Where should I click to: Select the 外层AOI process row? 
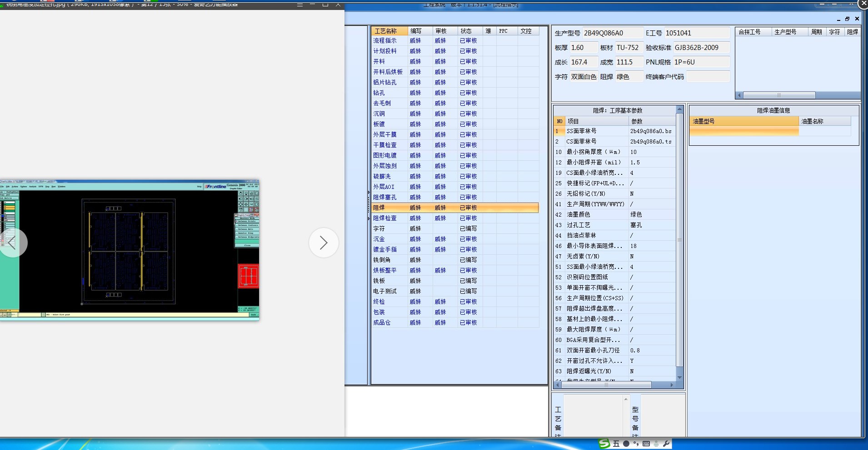tap(455, 187)
